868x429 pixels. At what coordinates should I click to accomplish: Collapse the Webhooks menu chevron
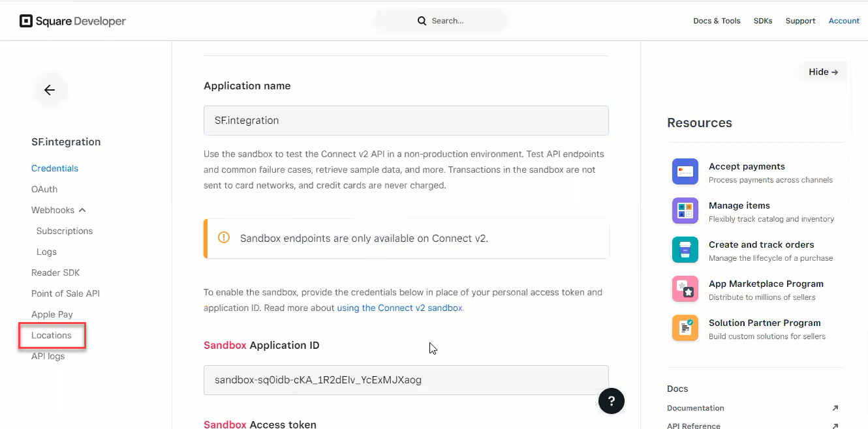82,210
